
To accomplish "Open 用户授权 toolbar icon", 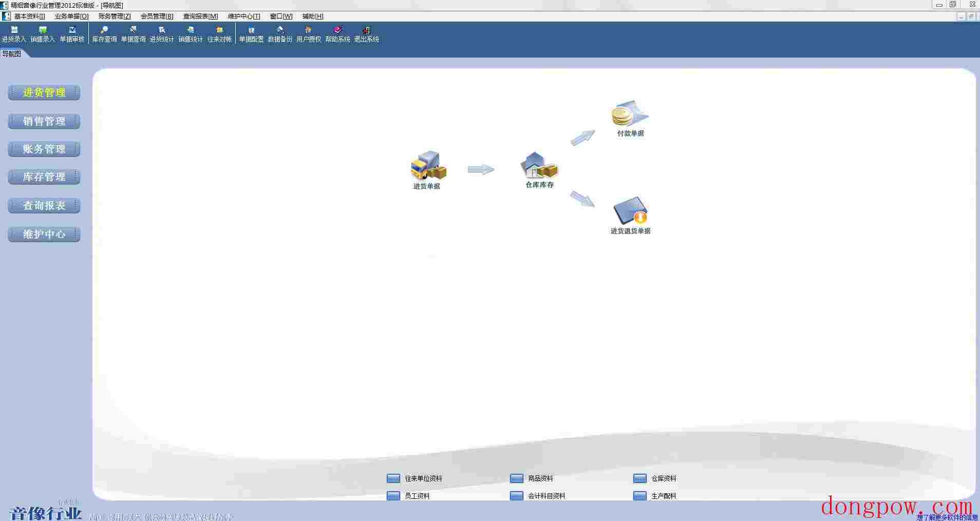I will coord(309,34).
